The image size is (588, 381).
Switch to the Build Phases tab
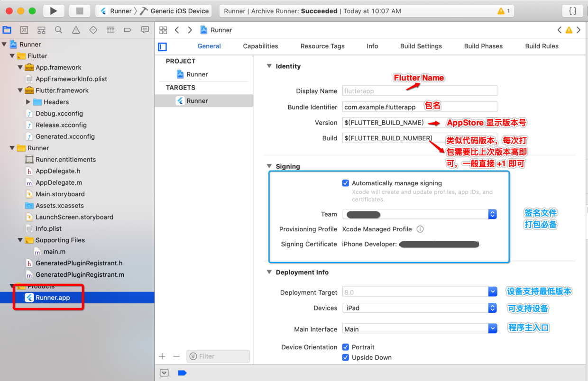click(483, 46)
